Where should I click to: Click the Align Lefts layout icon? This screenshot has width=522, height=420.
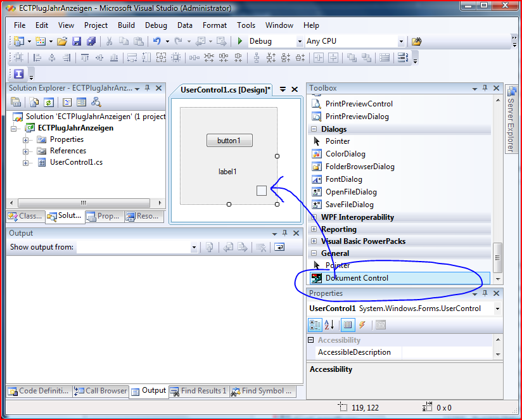tap(37, 58)
